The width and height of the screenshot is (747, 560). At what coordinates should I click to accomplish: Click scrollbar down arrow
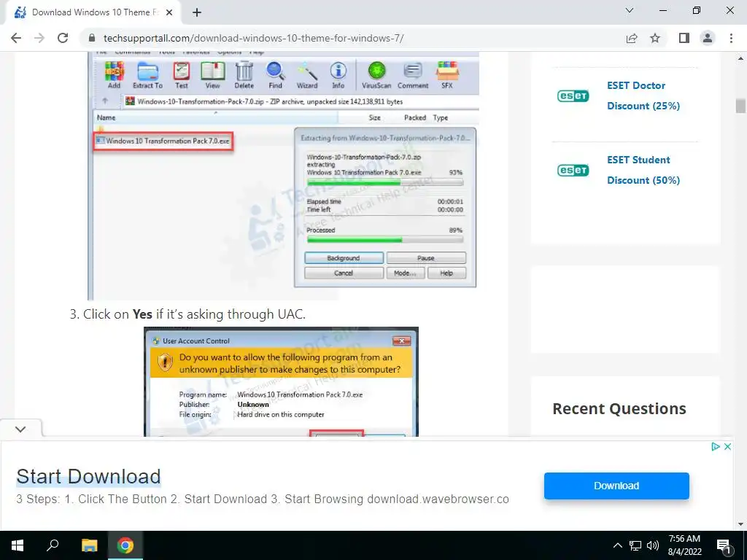[740, 524]
